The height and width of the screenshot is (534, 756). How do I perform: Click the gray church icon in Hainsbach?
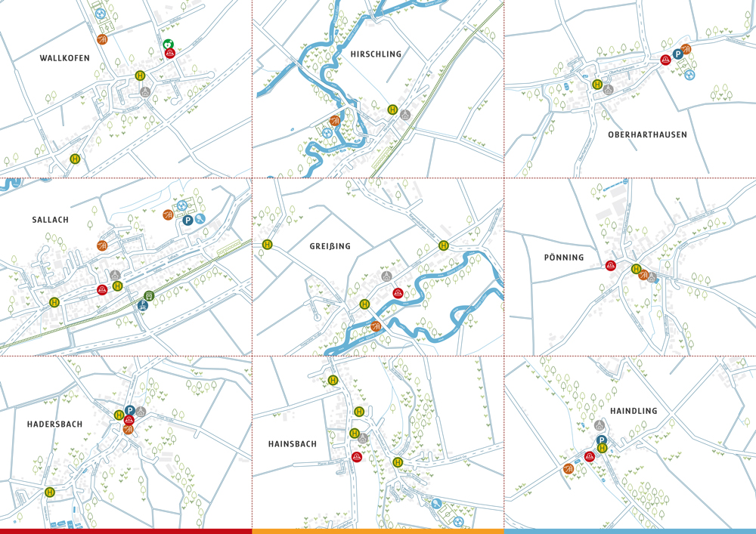point(361,437)
